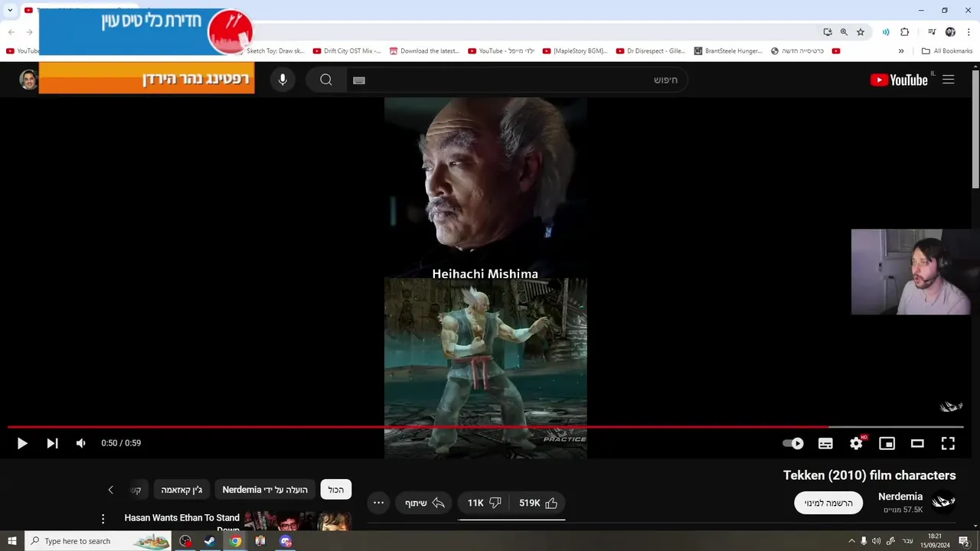This screenshot has height=551, width=980.
Task: Show hidden system tray icons
Action: (x=851, y=541)
